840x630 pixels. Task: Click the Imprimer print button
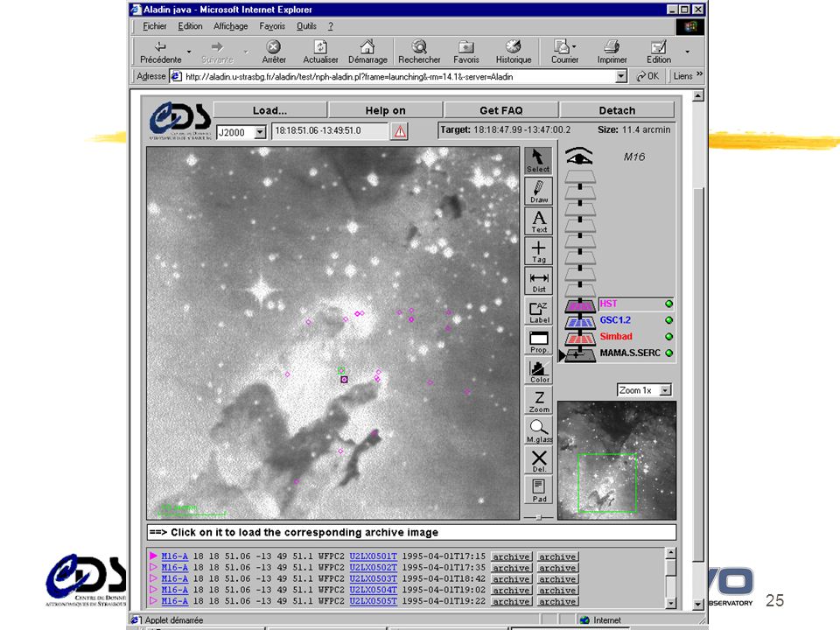click(612, 52)
